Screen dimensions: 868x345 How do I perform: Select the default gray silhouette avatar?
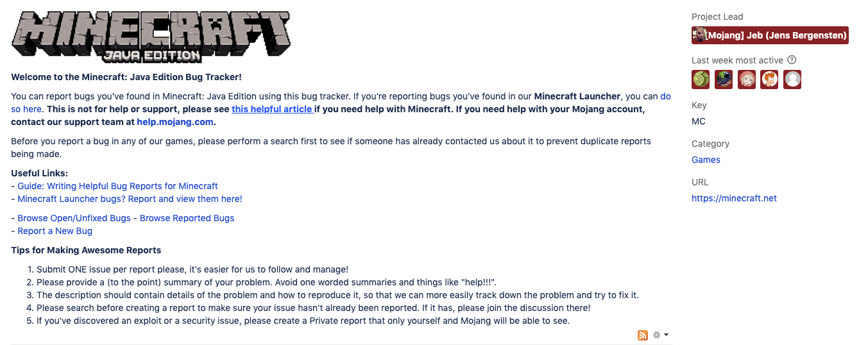(793, 80)
